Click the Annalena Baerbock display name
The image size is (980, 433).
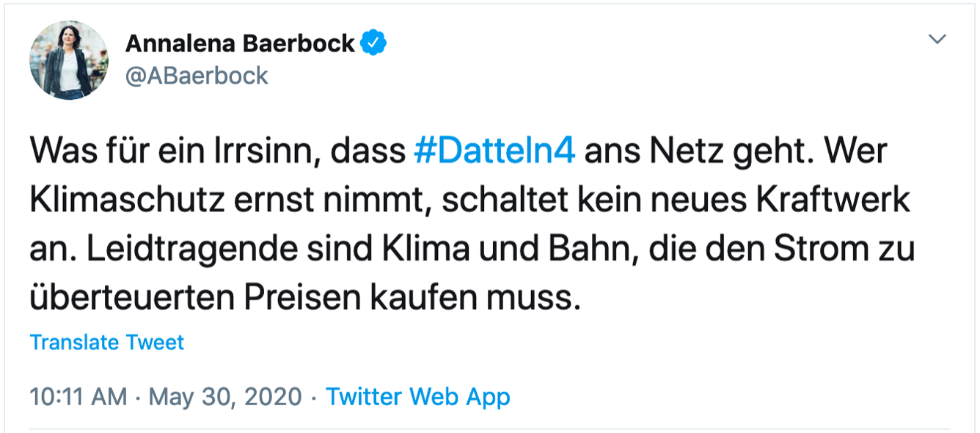[241, 44]
